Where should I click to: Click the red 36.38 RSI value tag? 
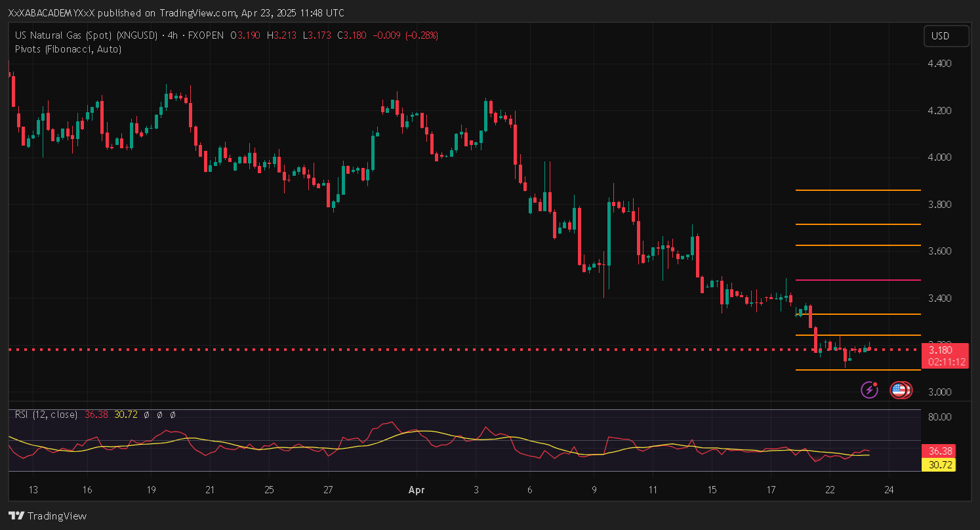940,451
